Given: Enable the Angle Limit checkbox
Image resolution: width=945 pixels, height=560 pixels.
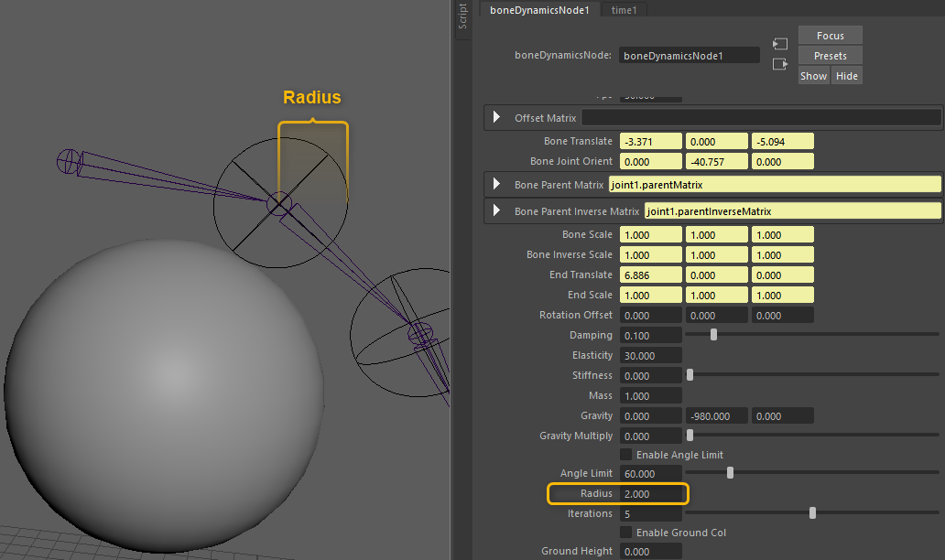Looking at the screenshot, I should tap(626, 455).
